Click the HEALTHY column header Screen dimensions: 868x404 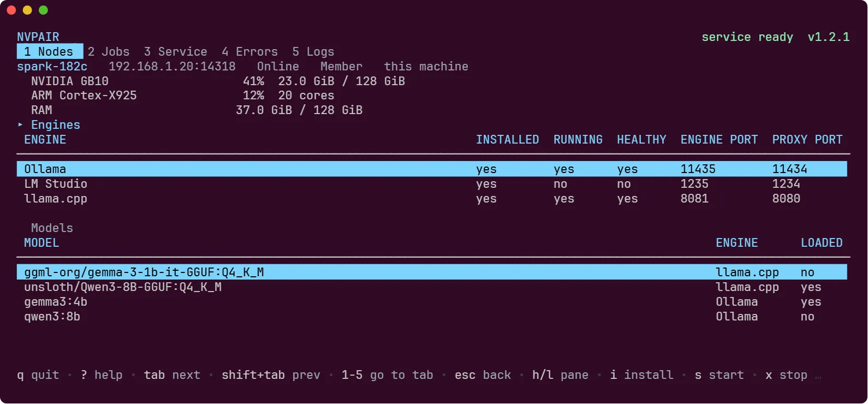[x=641, y=139]
